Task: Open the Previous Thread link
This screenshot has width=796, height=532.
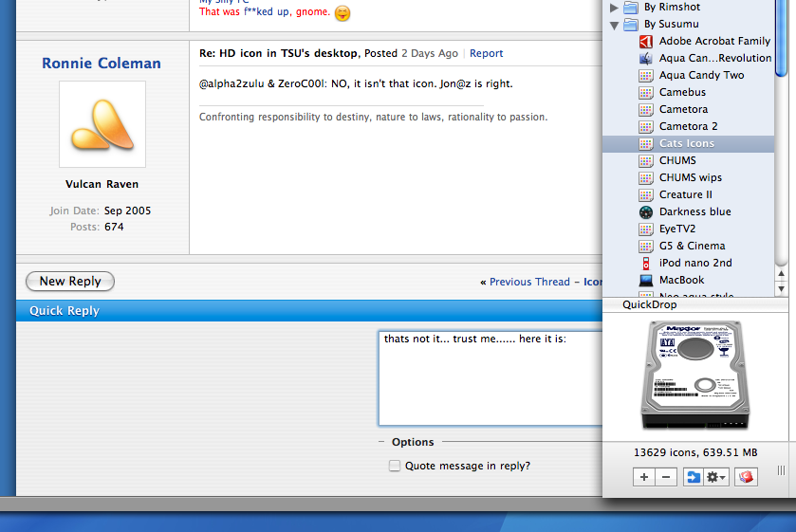Action: 529,282
